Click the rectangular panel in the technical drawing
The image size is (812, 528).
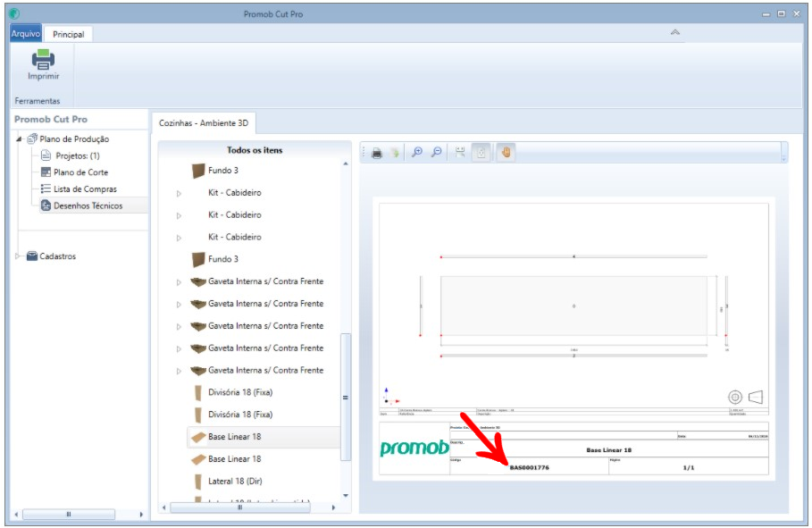point(573,306)
